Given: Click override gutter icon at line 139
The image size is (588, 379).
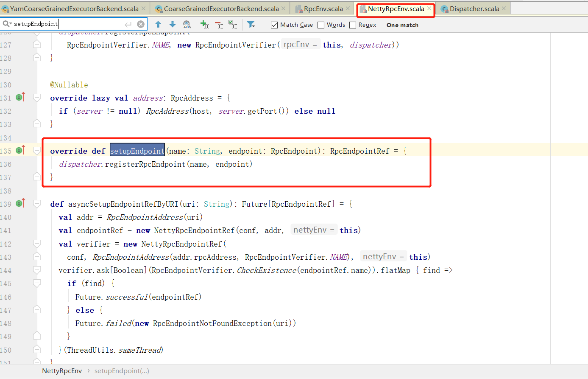Looking at the screenshot, I should click(20, 203).
